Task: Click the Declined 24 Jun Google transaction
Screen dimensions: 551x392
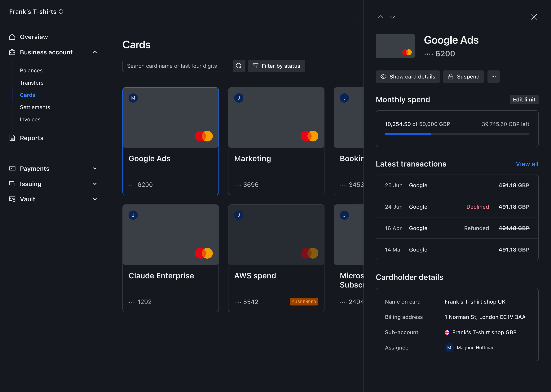Action: point(457,207)
